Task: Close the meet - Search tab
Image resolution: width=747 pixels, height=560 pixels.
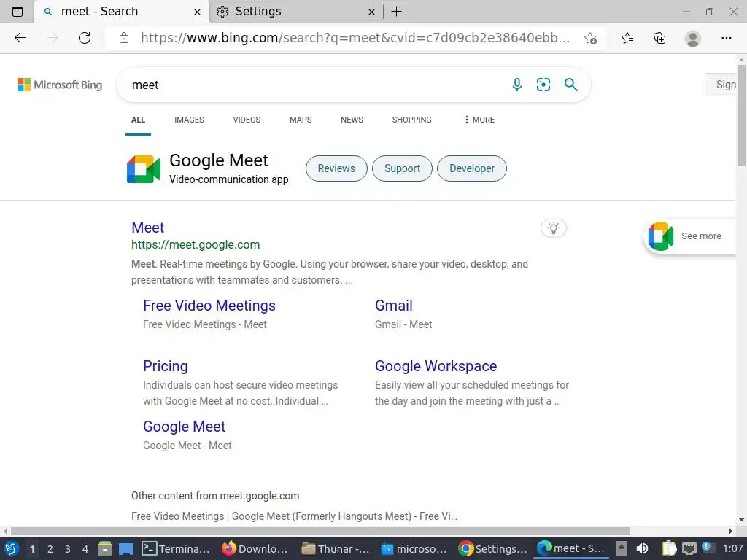Action: click(197, 12)
